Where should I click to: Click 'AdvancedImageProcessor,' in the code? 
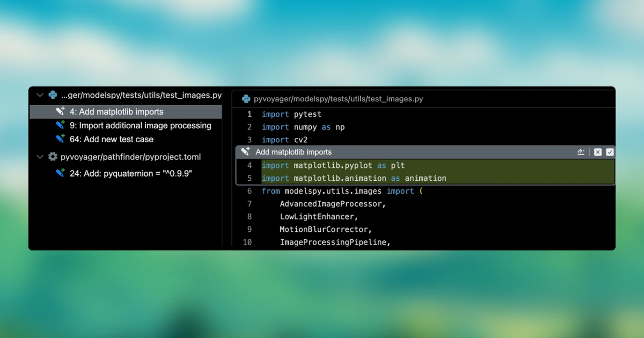pos(333,204)
